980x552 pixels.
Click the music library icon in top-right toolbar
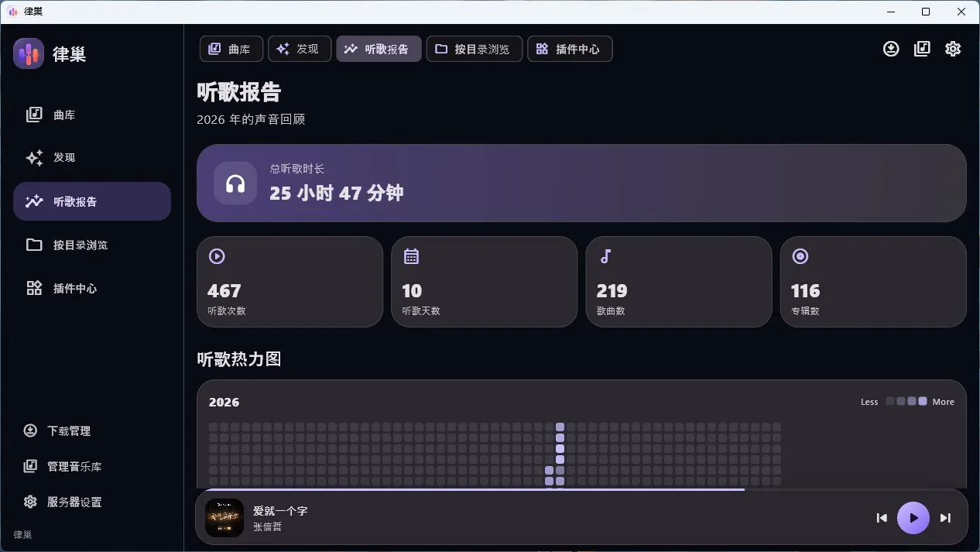coord(922,49)
